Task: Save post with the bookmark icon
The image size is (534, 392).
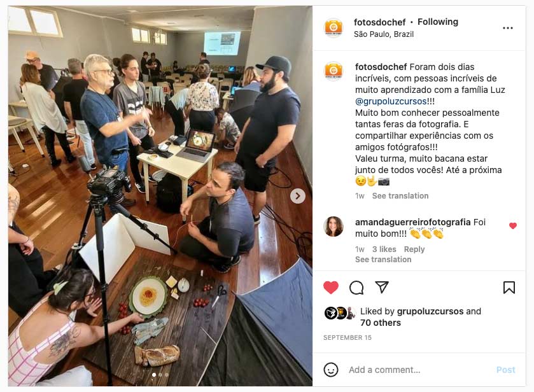Action: 509,288
